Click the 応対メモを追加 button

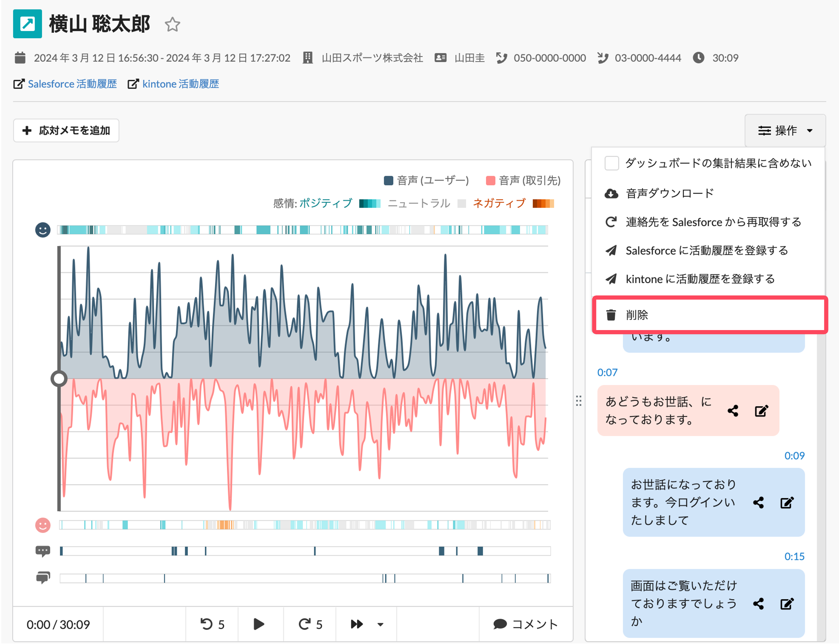66,130
